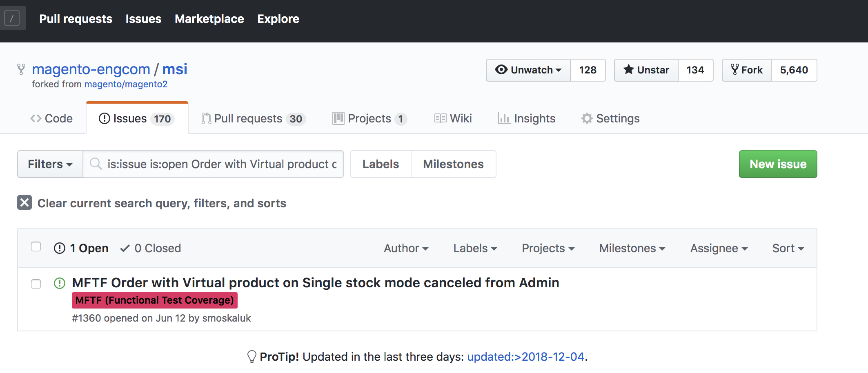The width and height of the screenshot is (868, 373).
Task: Click the MFTF (Functional Test Coverage) label
Action: [x=154, y=300]
